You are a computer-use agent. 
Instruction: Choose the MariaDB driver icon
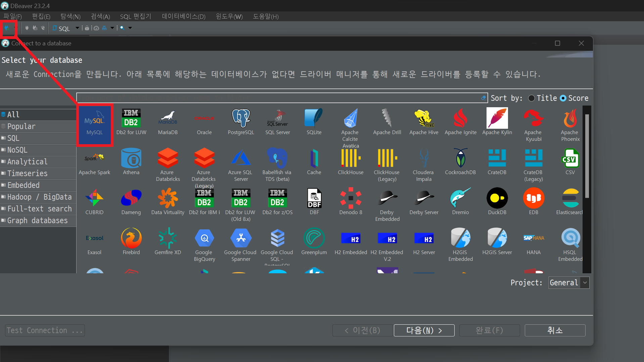point(168,122)
